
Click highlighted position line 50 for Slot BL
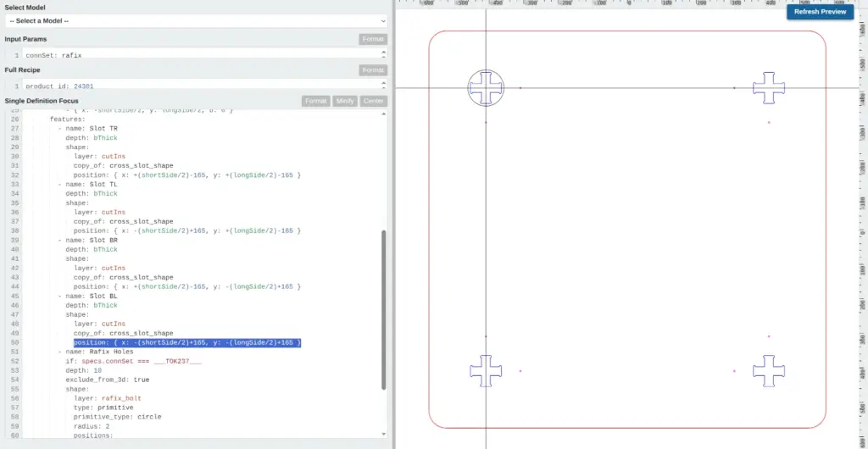point(187,343)
